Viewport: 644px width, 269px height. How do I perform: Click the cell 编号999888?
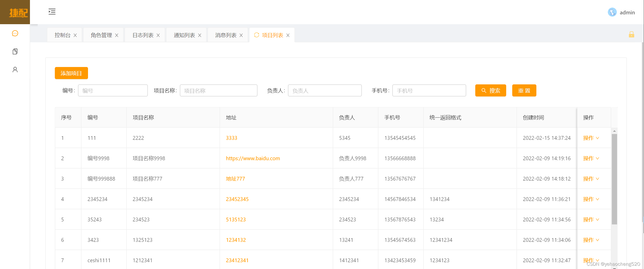tap(101, 179)
